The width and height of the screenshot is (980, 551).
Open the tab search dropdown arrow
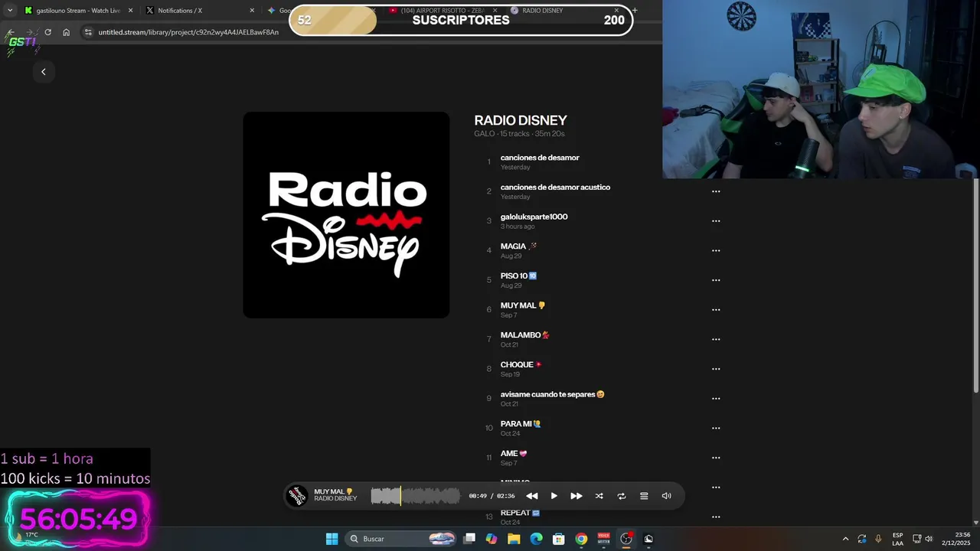[10, 11]
